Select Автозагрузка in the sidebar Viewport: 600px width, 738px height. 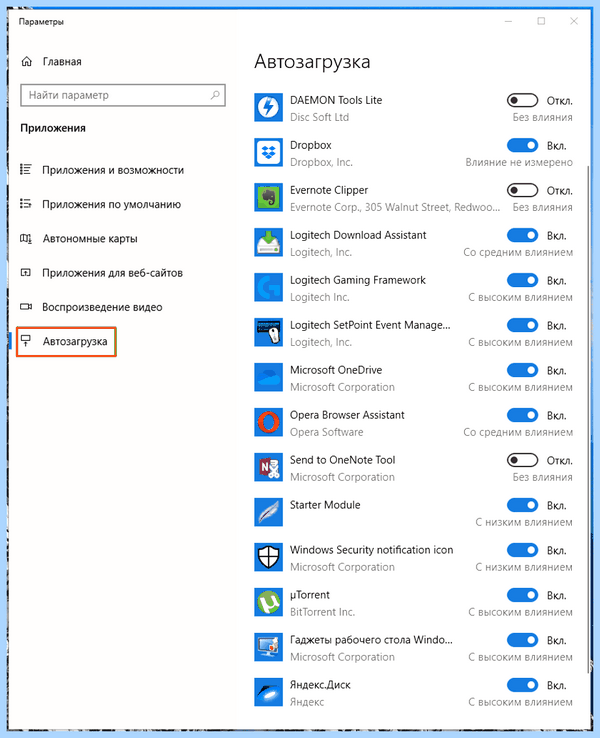66,341
